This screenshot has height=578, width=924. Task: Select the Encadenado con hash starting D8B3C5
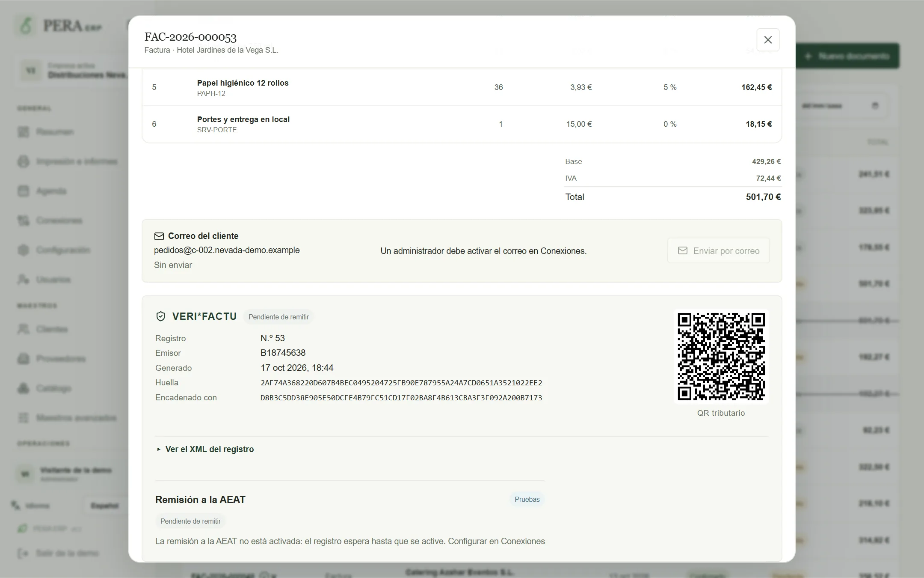pos(401,398)
